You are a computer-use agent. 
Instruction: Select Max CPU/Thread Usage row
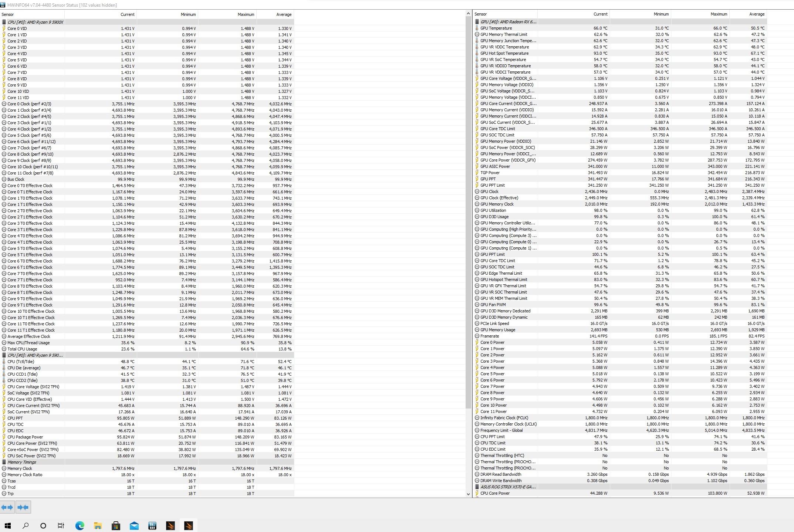point(147,343)
